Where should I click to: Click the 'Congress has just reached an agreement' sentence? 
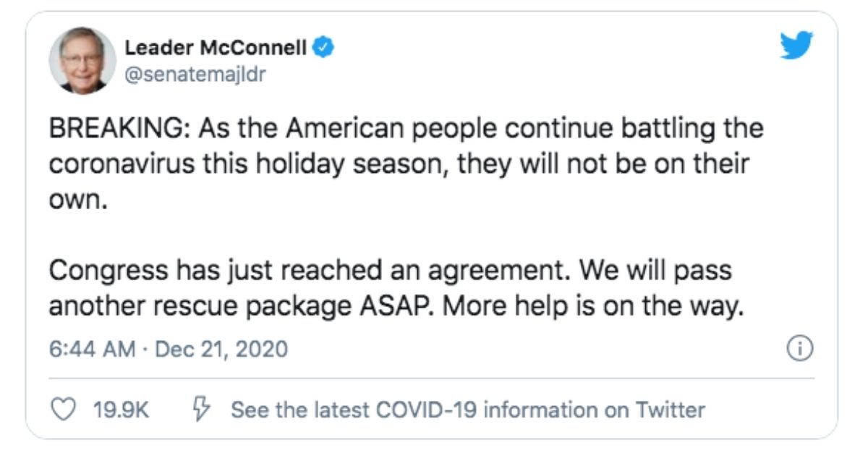coord(312,271)
